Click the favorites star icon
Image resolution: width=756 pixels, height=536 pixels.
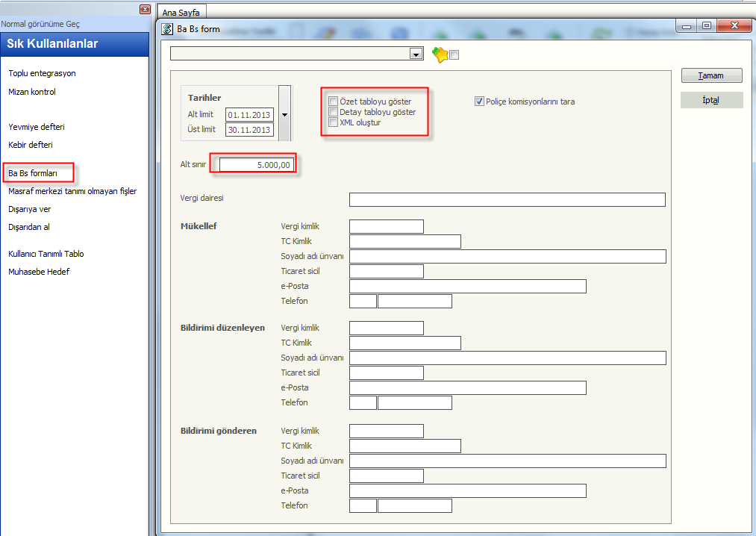(440, 54)
